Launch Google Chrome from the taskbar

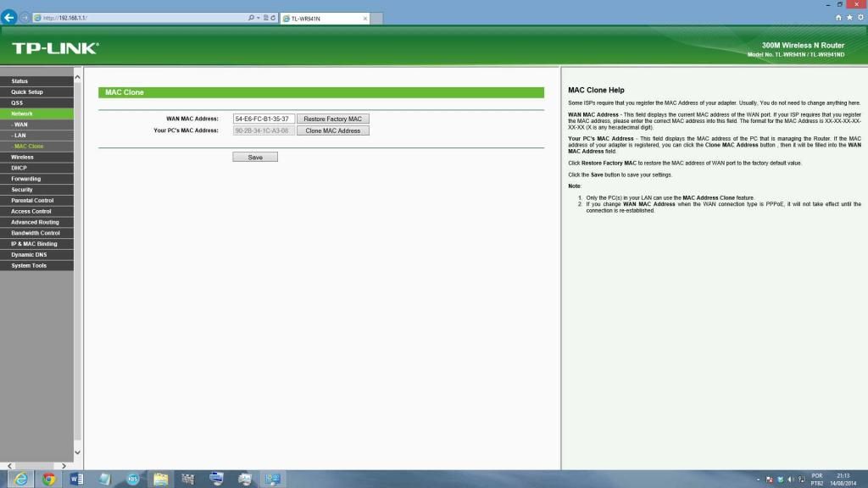point(48,480)
